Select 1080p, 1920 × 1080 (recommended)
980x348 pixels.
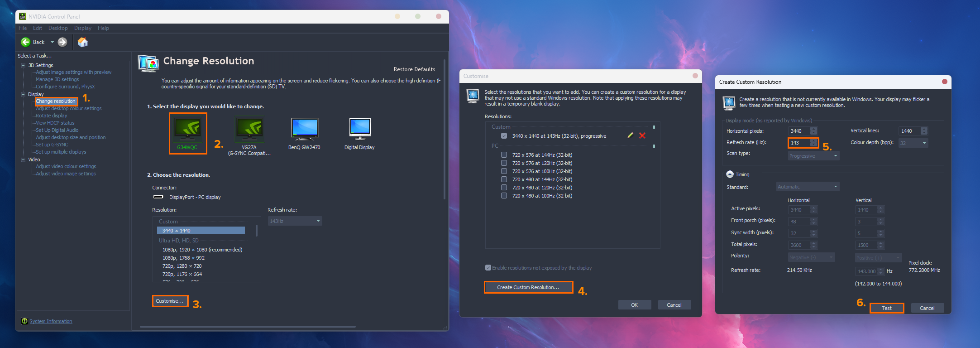click(202, 250)
